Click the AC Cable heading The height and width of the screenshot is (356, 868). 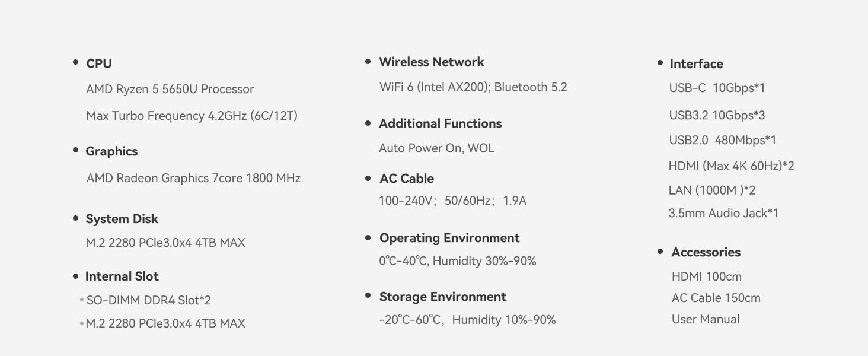click(406, 179)
